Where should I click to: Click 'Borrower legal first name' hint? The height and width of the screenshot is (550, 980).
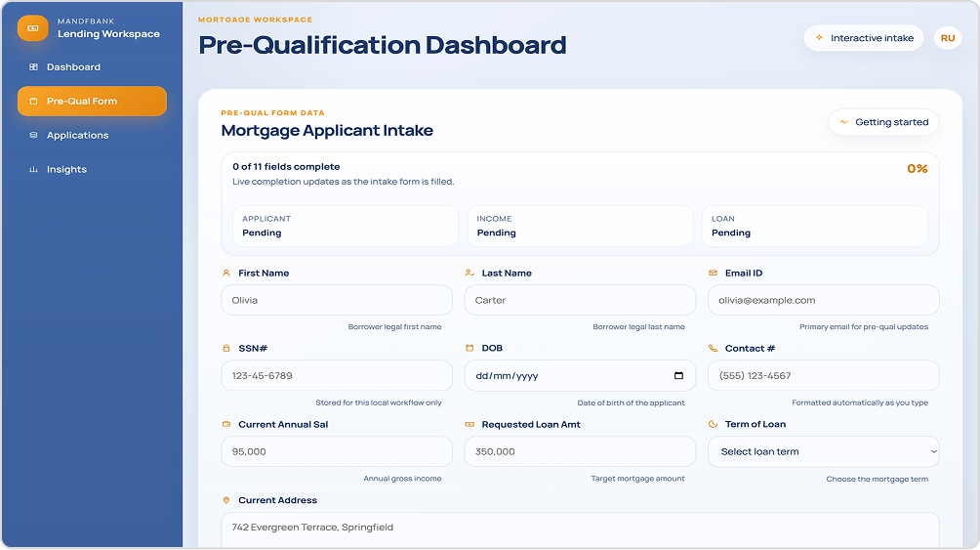click(x=394, y=326)
